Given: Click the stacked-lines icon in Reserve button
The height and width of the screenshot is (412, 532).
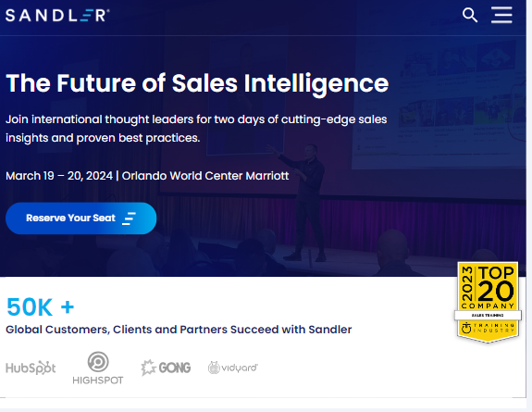Looking at the screenshot, I should point(129,218).
